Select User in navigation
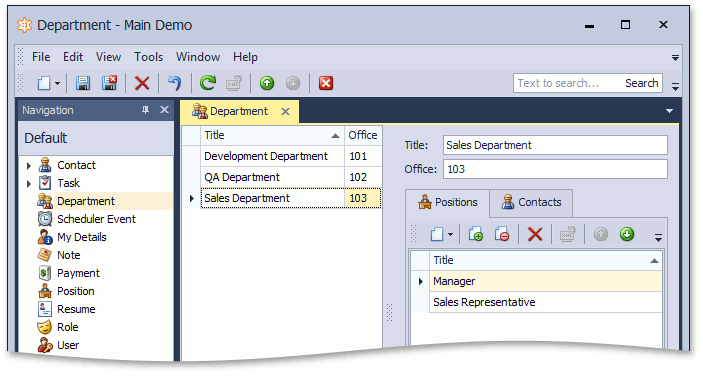Screen dimensions: 703x377 (x=68, y=345)
